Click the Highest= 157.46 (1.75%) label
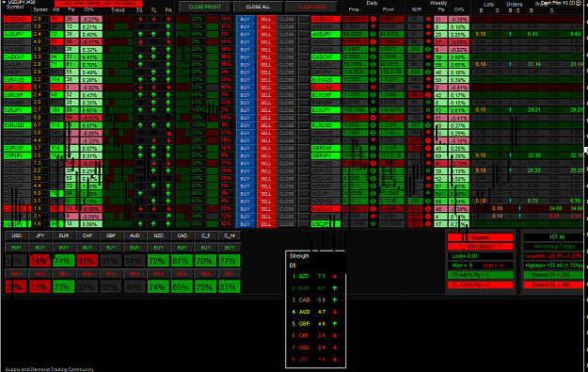 pos(554,266)
